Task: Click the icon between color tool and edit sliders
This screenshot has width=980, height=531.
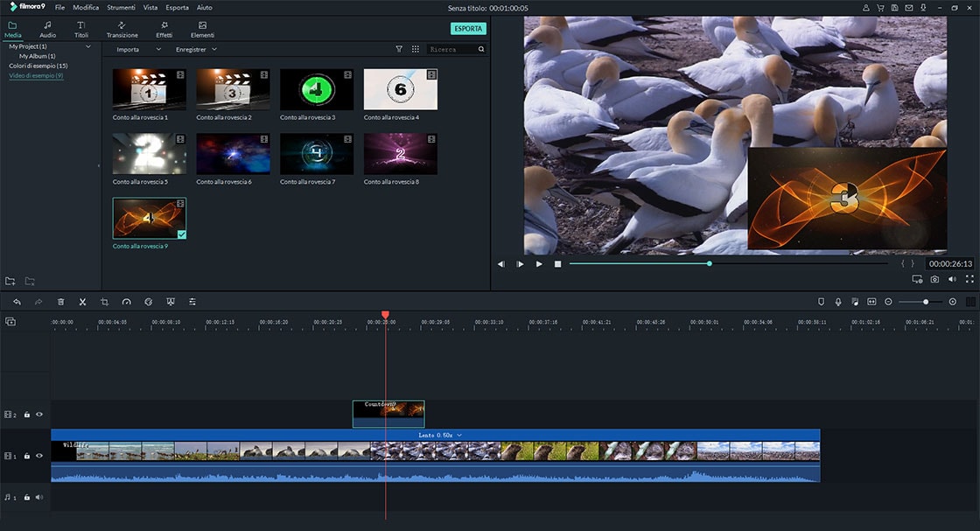Action: [170, 302]
